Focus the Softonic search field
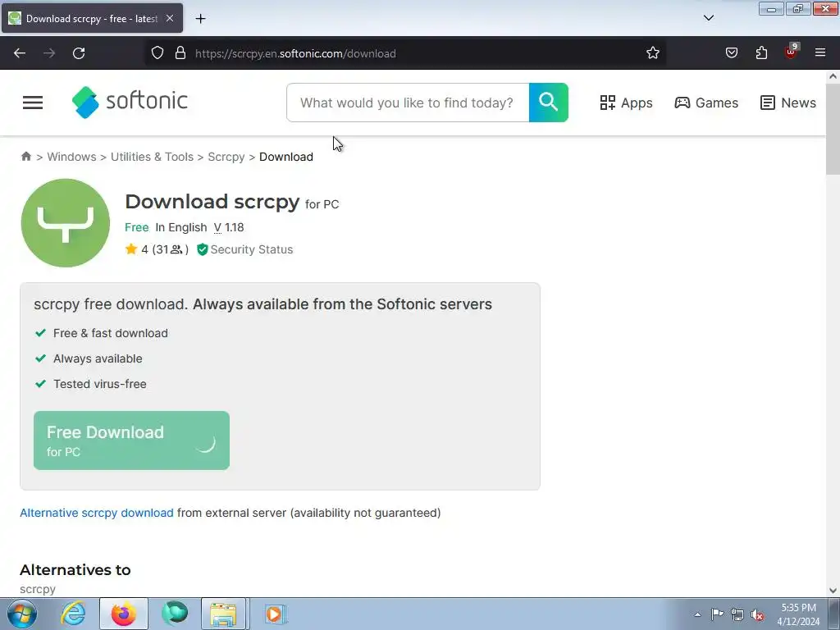 point(408,103)
